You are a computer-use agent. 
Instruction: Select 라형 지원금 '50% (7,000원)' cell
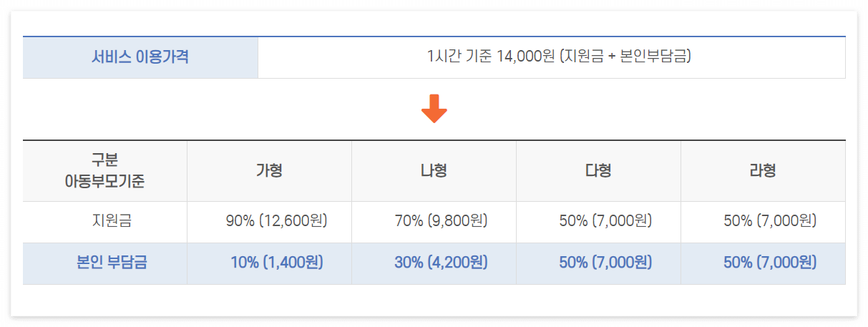(764, 222)
